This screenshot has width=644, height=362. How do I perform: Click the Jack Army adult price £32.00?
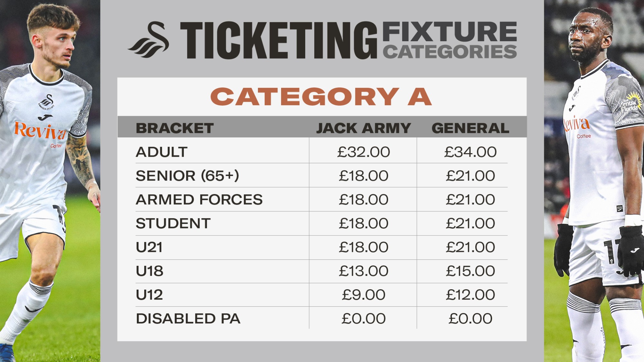tap(363, 152)
